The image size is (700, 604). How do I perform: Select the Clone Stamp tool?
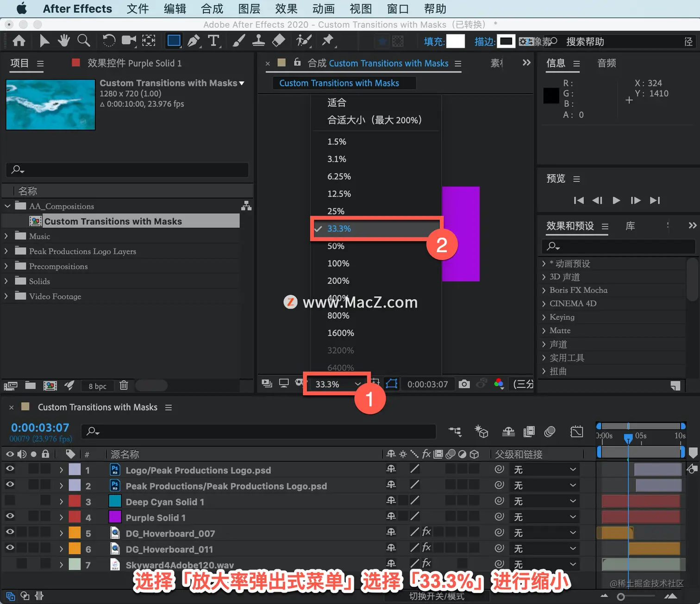[258, 41]
